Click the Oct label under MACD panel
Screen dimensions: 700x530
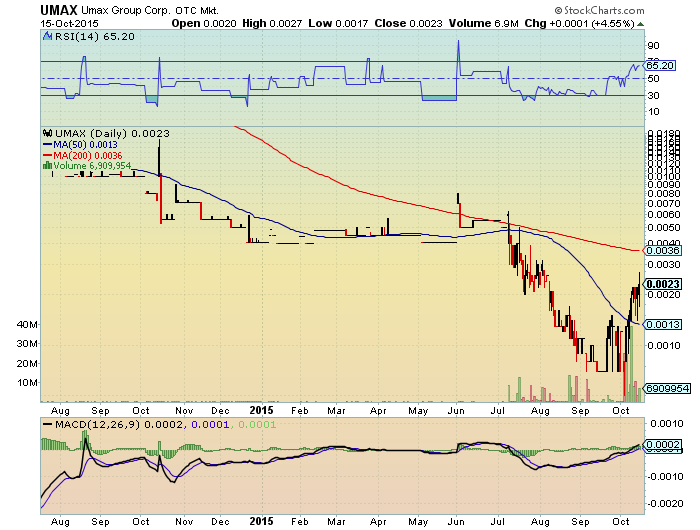(621, 521)
